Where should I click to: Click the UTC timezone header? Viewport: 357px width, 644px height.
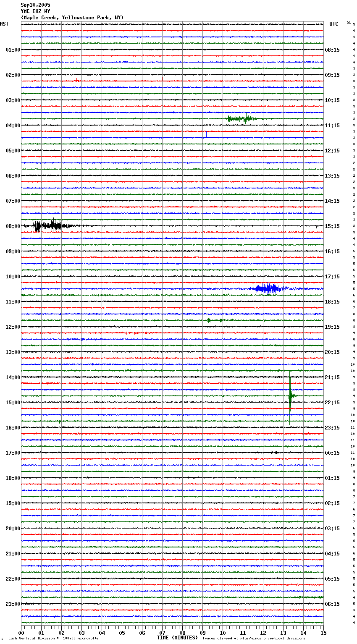(334, 24)
